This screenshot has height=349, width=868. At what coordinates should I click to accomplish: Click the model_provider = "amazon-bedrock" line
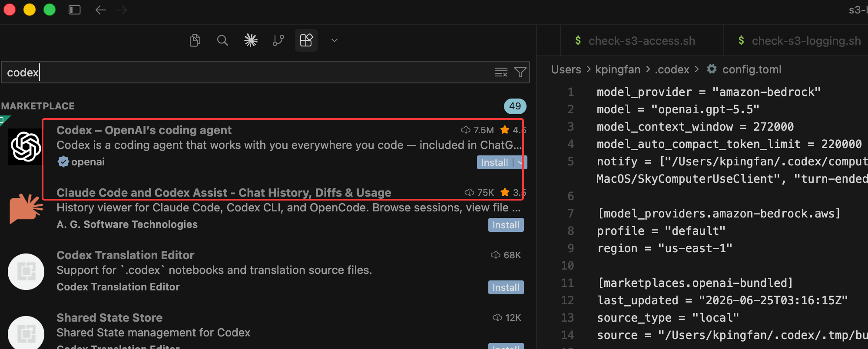click(709, 92)
